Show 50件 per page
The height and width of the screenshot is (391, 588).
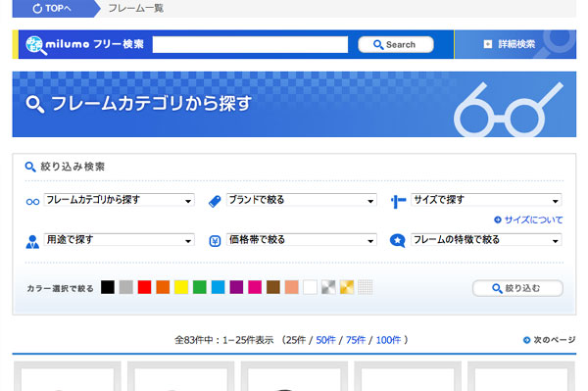click(325, 340)
